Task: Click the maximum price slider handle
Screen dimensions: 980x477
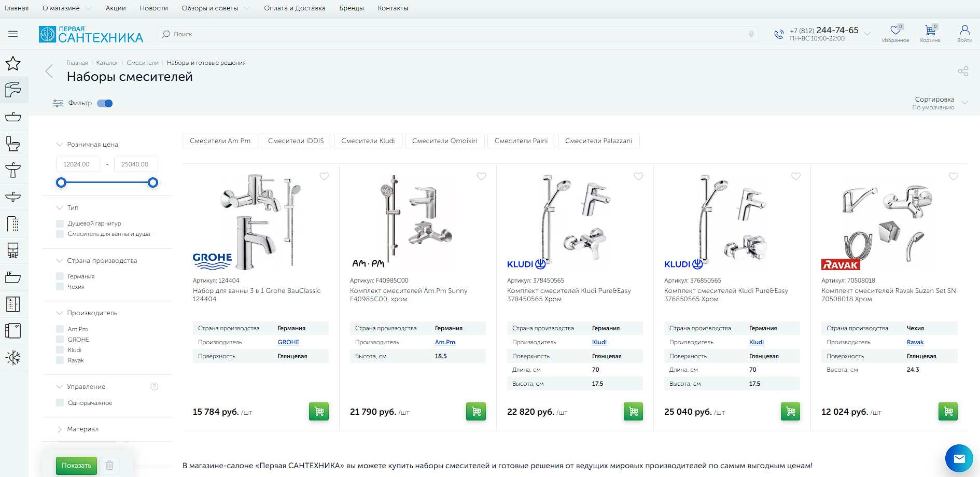Action: coord(153,183)
